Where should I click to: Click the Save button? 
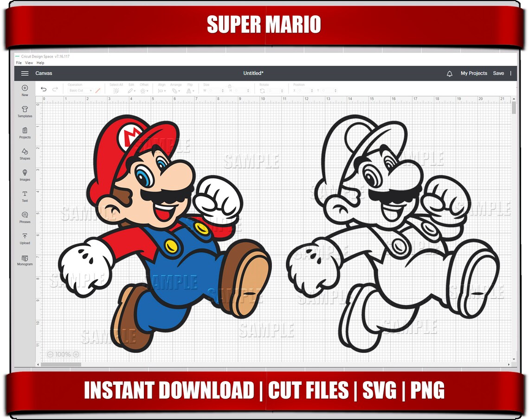tap(498, 73)
